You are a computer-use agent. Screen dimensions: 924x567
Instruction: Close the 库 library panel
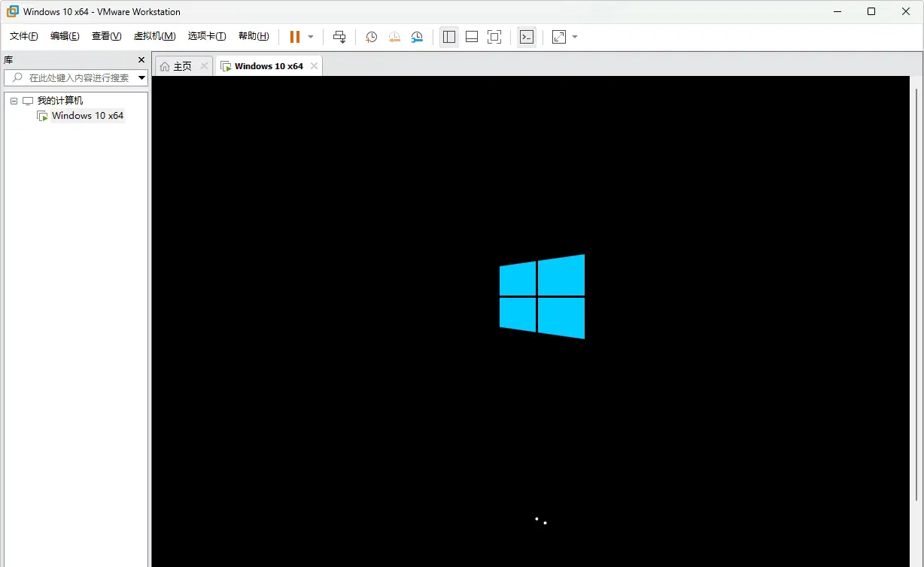click(x=141, y=59)
